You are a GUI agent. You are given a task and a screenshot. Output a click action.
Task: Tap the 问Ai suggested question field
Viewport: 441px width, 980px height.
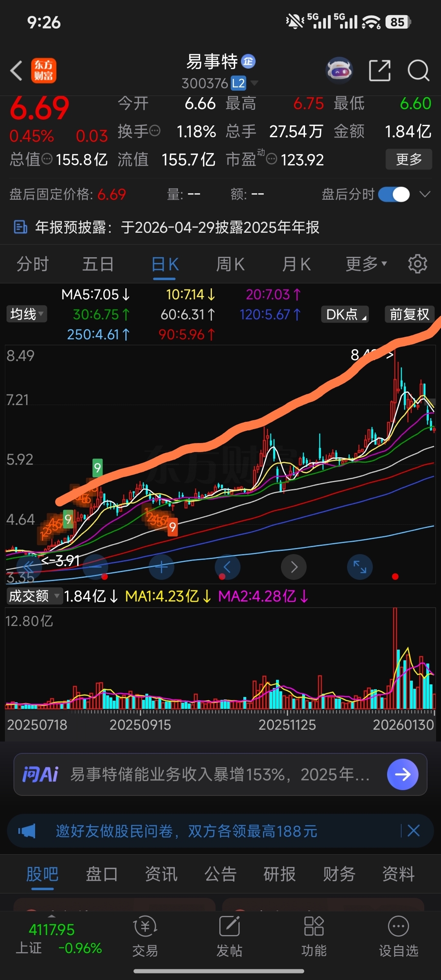pyautogui.click(x=220, y=774)
